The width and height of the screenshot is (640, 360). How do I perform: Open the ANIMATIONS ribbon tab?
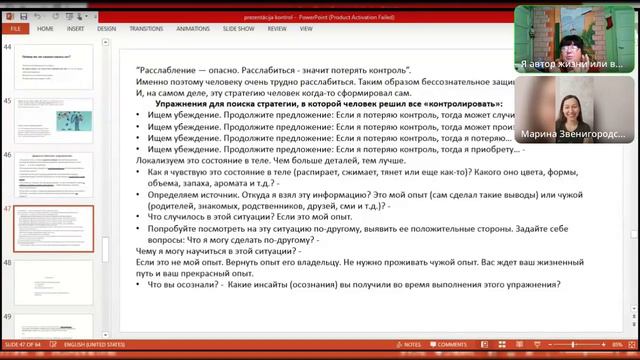[x=193, y=29]
